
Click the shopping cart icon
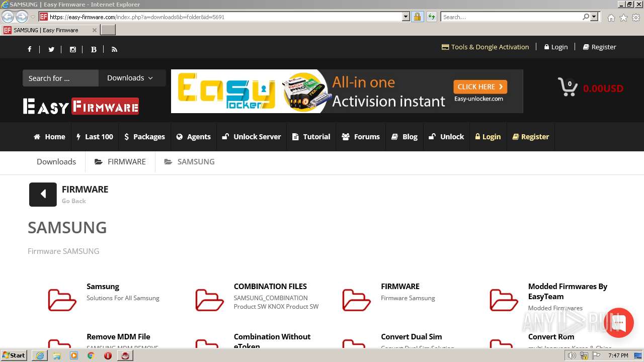(568, 87)
